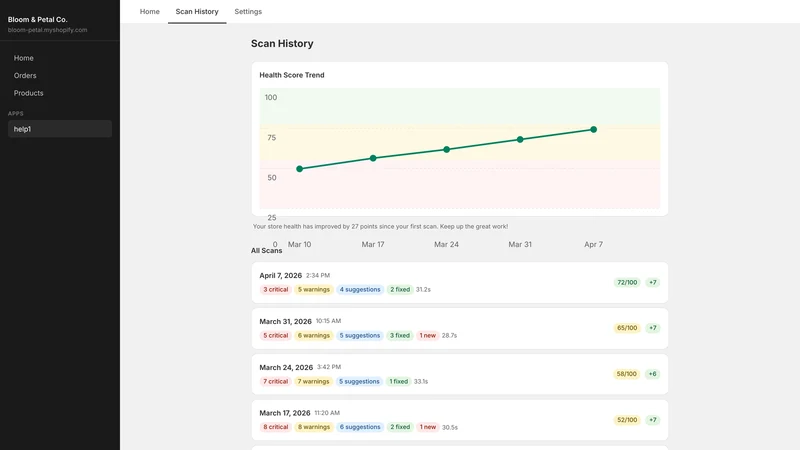This screenshot has height=450, width=800.
Task: Click the 5 suggestions badge on March 31 scan
Action: (x=360, y=336)
